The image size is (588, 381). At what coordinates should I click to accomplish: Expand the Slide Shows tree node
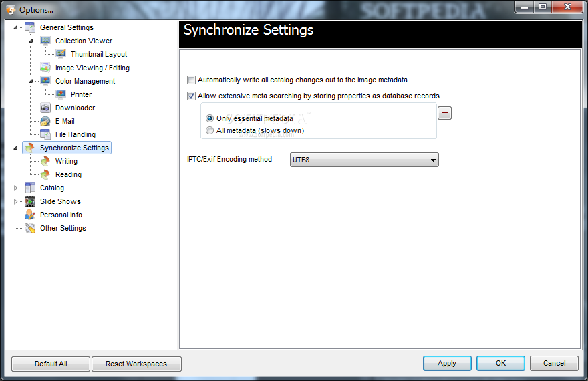pyautogui.click(x=16, y=201)
